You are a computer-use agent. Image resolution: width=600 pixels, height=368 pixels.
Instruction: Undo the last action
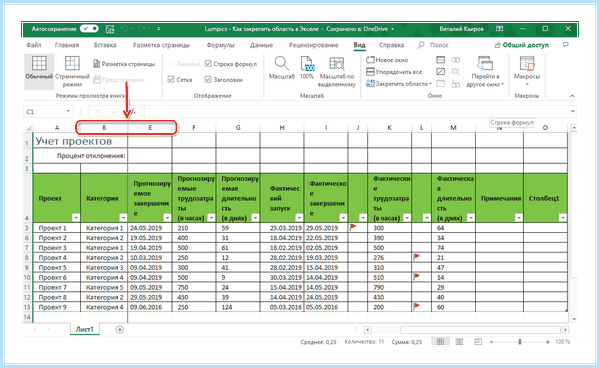[124, 29]
